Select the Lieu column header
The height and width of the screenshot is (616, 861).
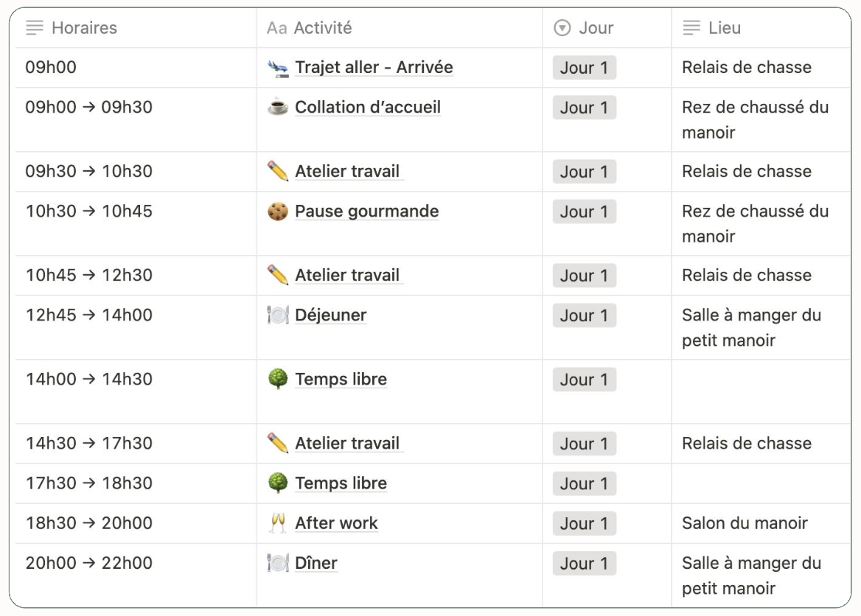point(761,28)
